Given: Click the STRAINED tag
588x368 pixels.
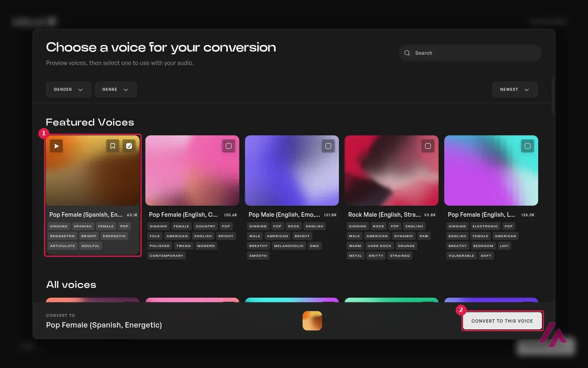Looking at the screenshot, I should (400, 256).
